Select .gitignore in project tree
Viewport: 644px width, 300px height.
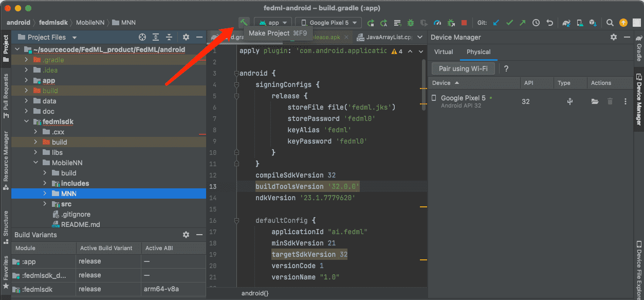tap(76, 214)
